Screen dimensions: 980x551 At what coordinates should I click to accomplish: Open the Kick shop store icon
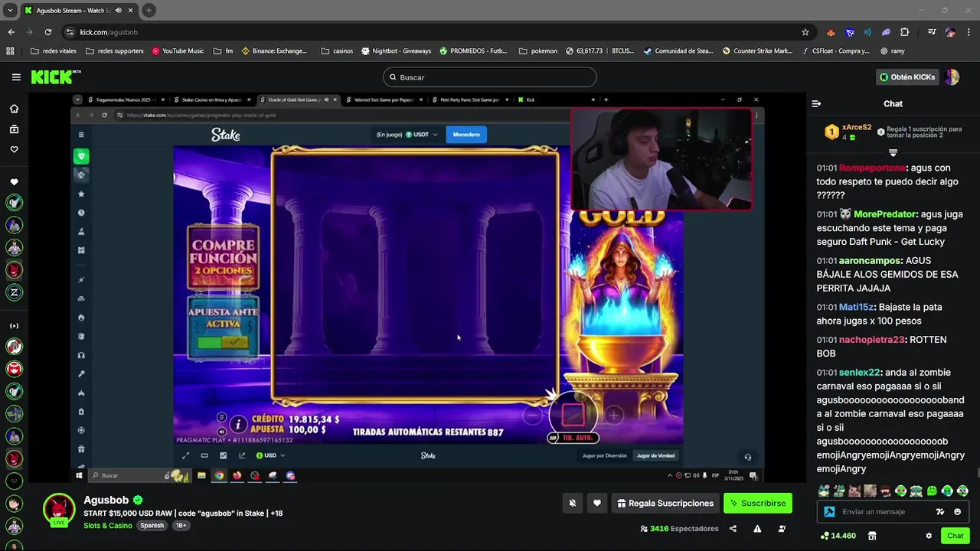tap(872, 536)
